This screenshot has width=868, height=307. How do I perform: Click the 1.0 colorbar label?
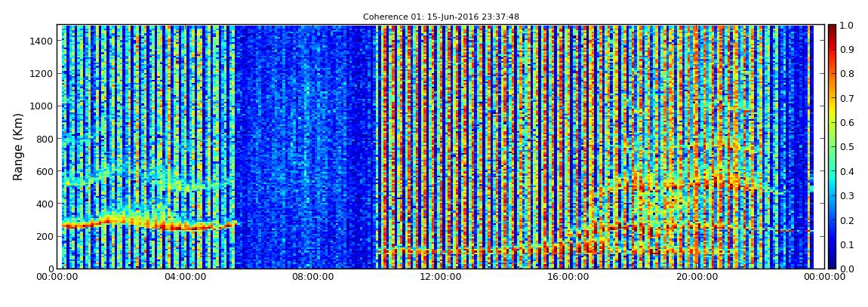tap(846, 26)
